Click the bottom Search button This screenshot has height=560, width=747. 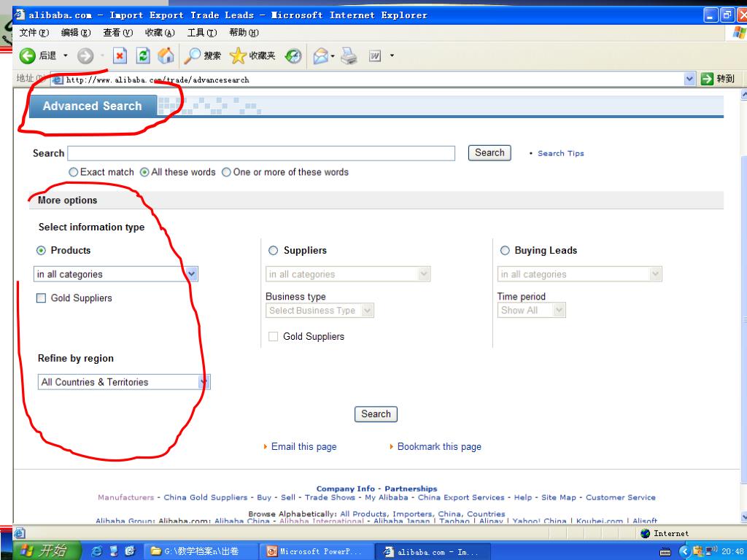(x=376, y=414)
